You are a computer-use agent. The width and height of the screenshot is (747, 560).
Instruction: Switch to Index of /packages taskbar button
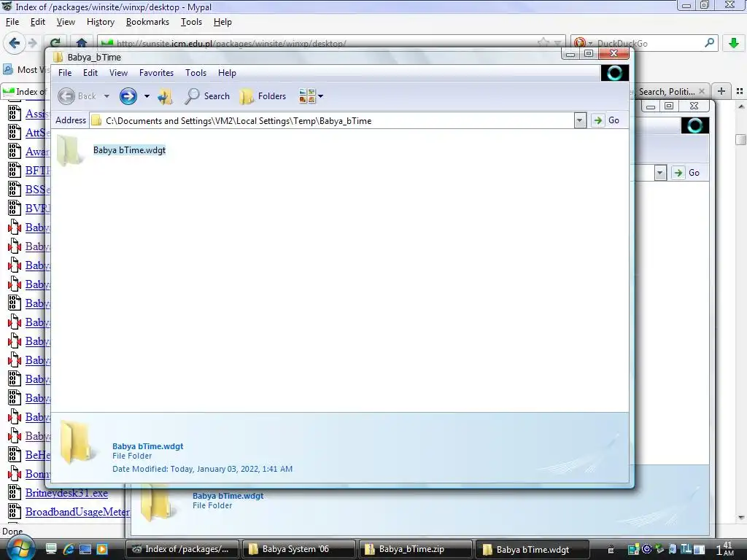[181, 549]
